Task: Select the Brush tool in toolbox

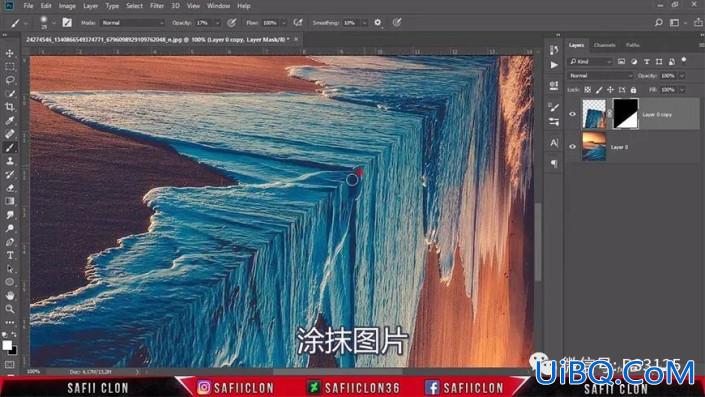Action: (x=9, y=147)
